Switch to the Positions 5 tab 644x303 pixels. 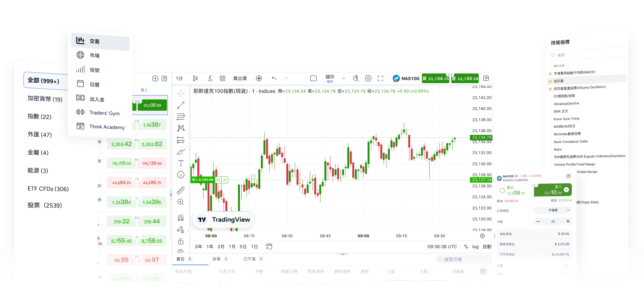point(184,259)
